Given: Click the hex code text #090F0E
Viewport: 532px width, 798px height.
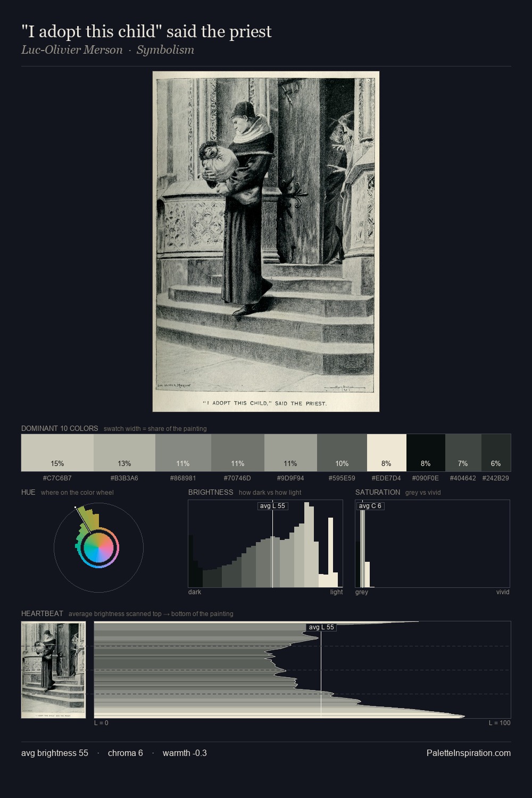Looking at the screenshot, I should 426,478.
